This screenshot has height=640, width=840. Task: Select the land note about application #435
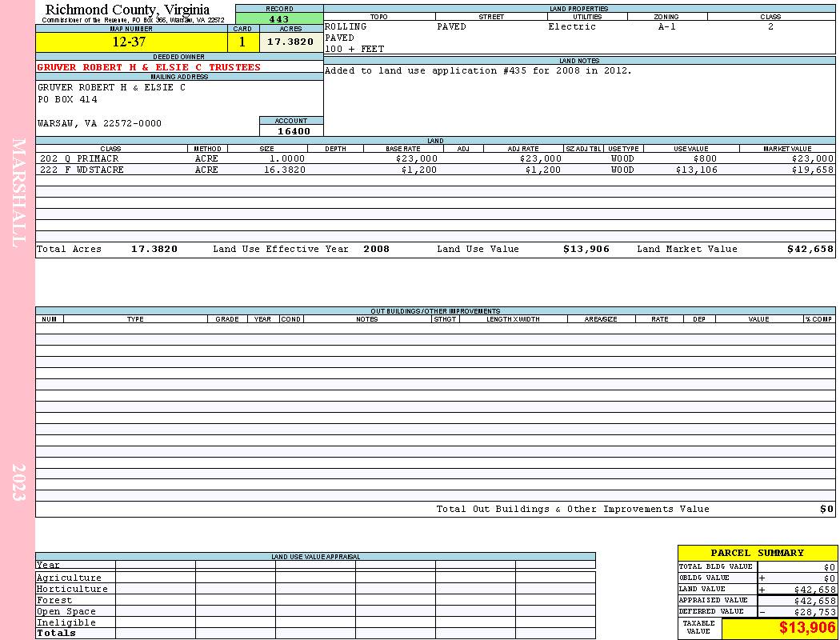click(478, 70)
